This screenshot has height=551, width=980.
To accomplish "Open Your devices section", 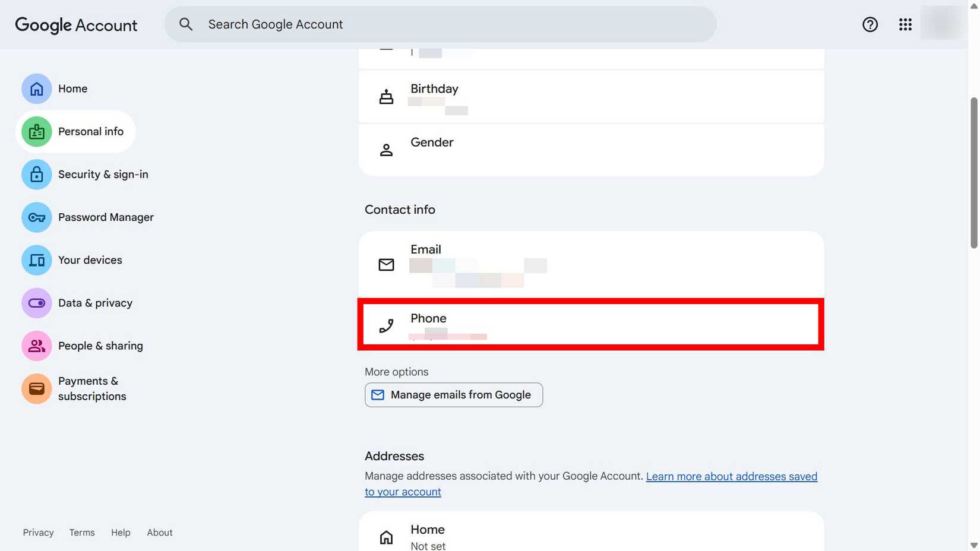I will pos(90,259).
